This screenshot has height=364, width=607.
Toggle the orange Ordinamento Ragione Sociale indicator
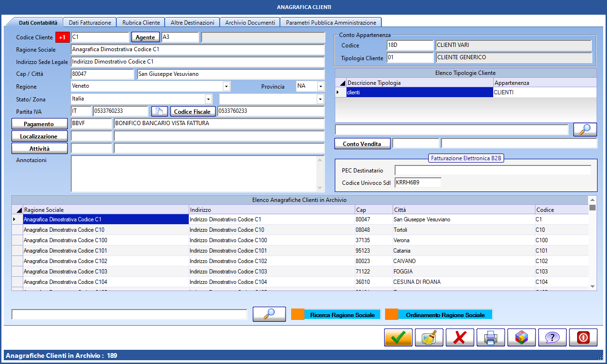click(392, 315)
